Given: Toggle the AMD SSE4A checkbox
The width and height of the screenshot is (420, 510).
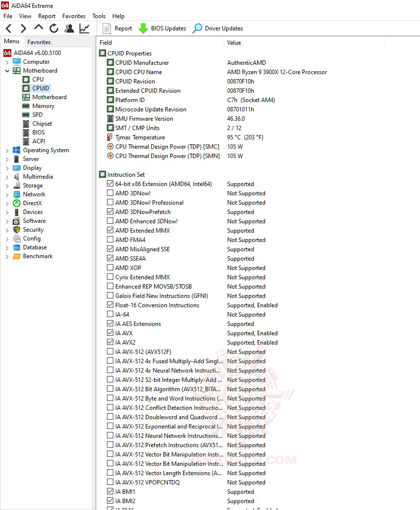Looking at the screenshot, I should pos(110,258).
